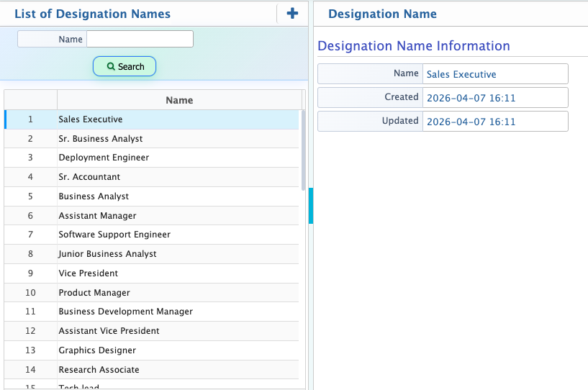Click the row number 10 cell
588x390 pixels.
tap(30, 292)
